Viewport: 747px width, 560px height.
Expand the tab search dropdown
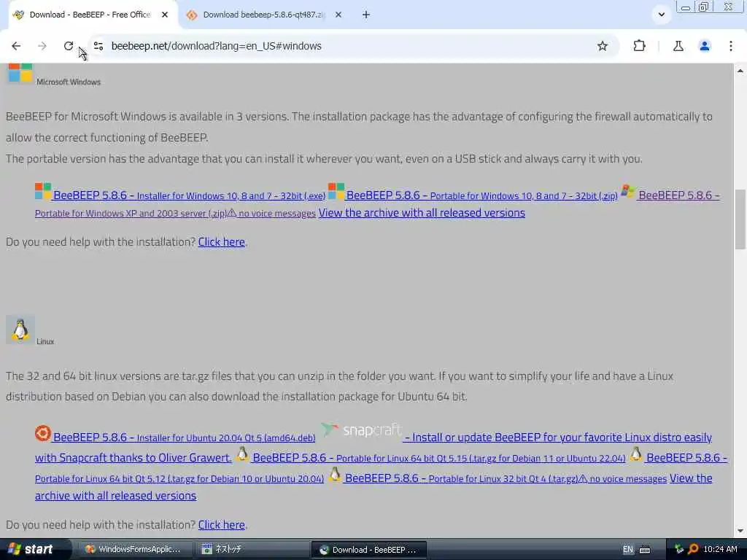[x=661, y=15]
